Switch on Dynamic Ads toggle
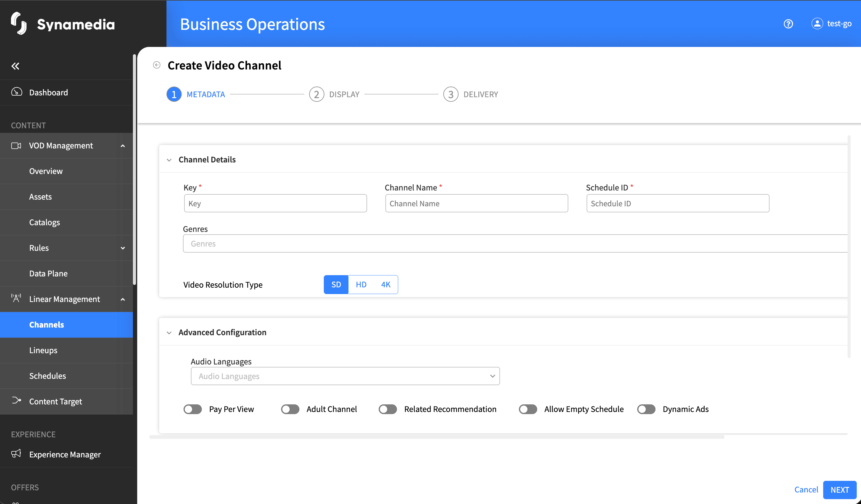Screen dimensions: 861x504 [646, 409]
